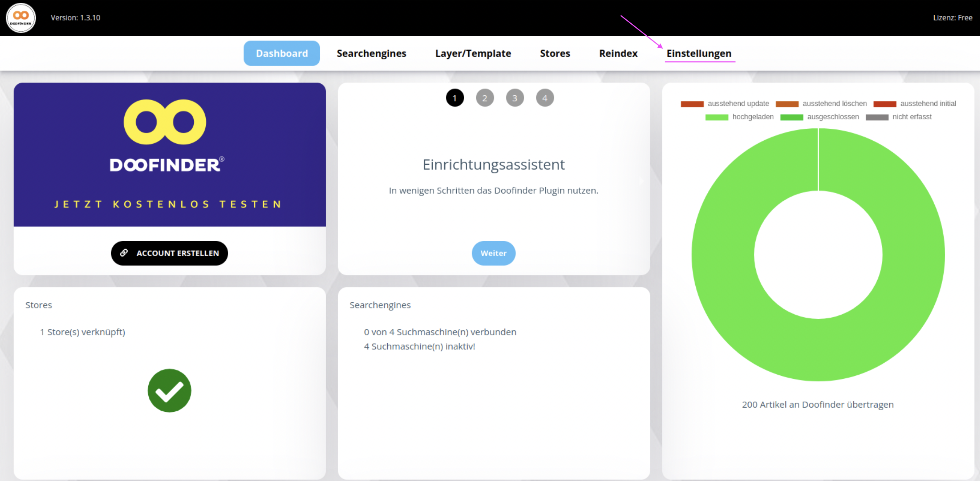
Task: Toggle 'ausstehend update' legend swatch
Action: [692, 104]
